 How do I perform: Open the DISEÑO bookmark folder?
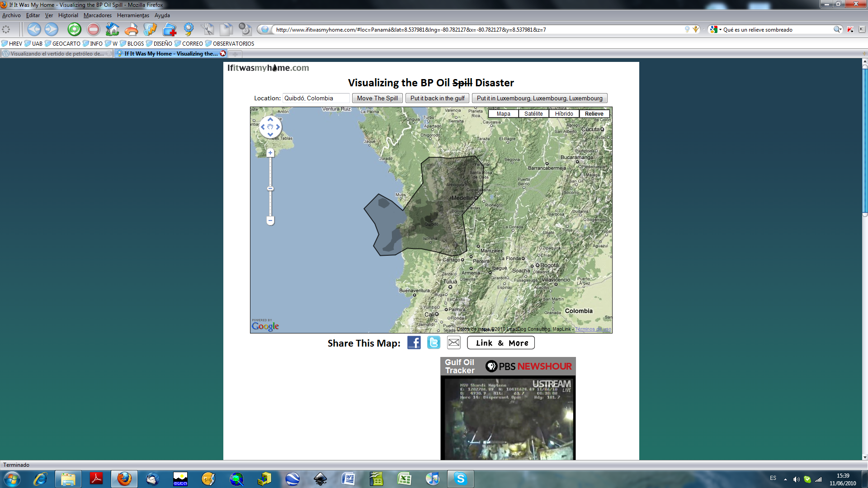coord(159,43)
